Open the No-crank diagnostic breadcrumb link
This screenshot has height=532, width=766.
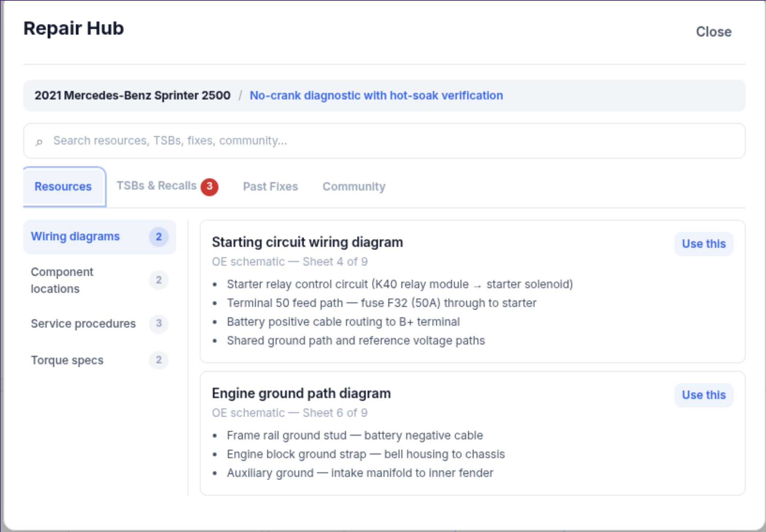click(376, 95)
